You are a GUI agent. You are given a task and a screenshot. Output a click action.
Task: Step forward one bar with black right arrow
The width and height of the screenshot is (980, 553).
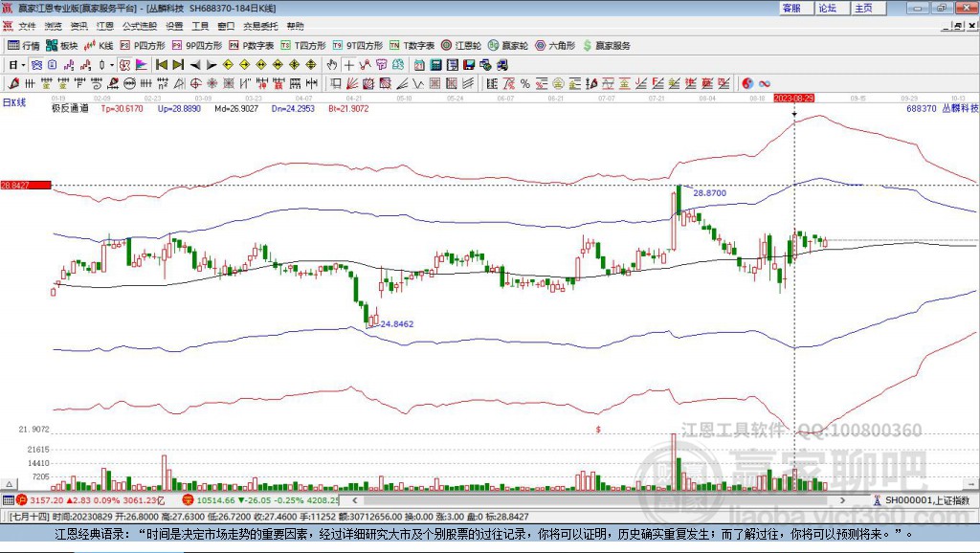coord(212,65)
